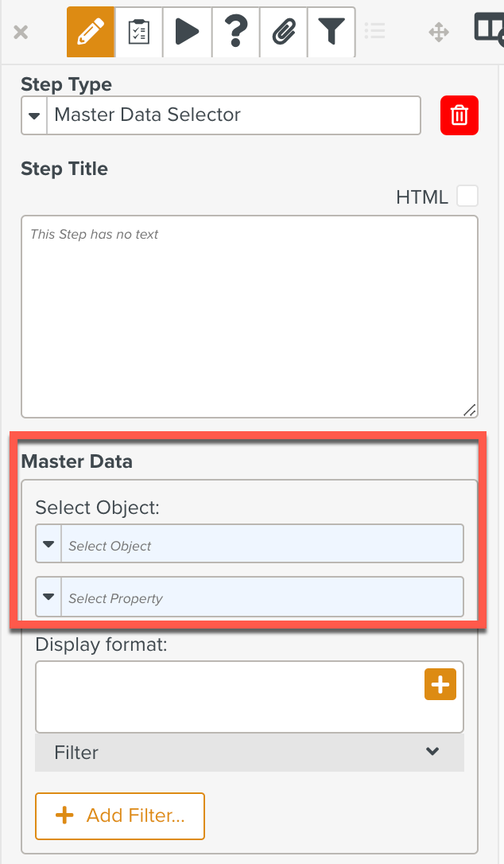
Task: Click the Master Data Selector field
Action: point(234,115)
